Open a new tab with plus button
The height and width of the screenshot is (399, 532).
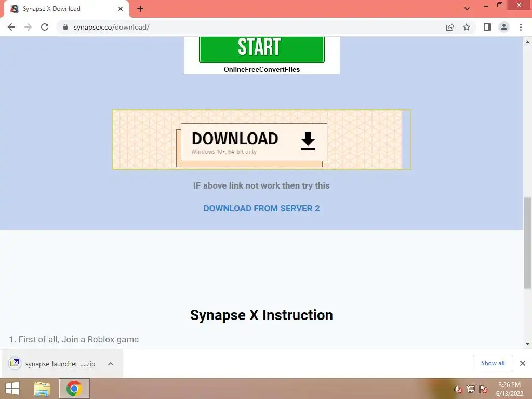140,9
